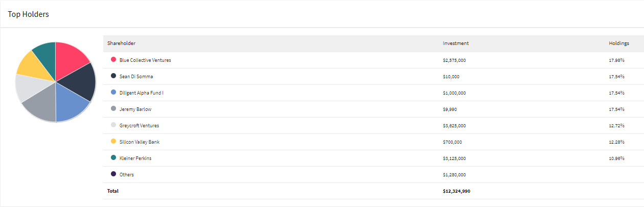Open the Blue Collective Ventures shareholder row
The image size is (644, 207).
pos(374,60)
